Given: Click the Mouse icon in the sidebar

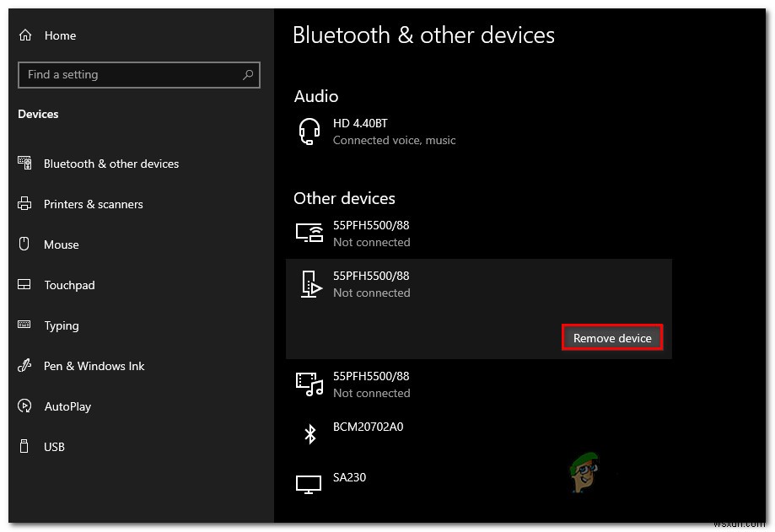Looking at the screenshot, I should pos(24,245).
